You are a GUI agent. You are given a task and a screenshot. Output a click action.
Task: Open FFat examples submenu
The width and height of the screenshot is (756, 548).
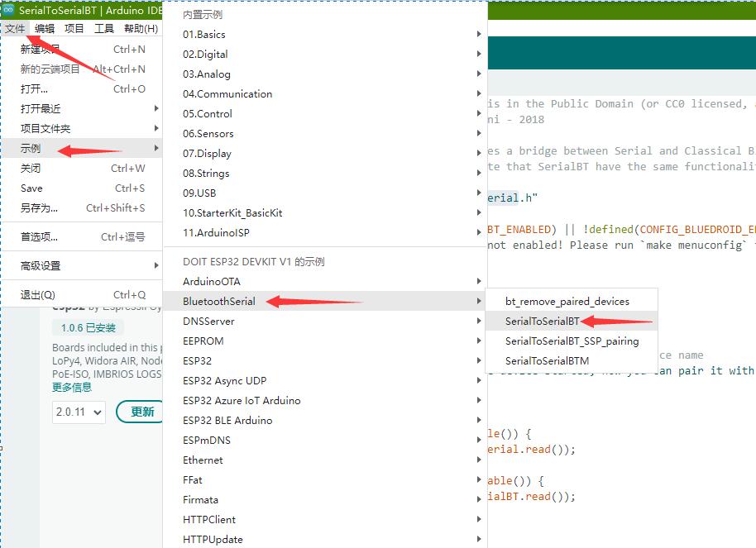click(325, 479)
